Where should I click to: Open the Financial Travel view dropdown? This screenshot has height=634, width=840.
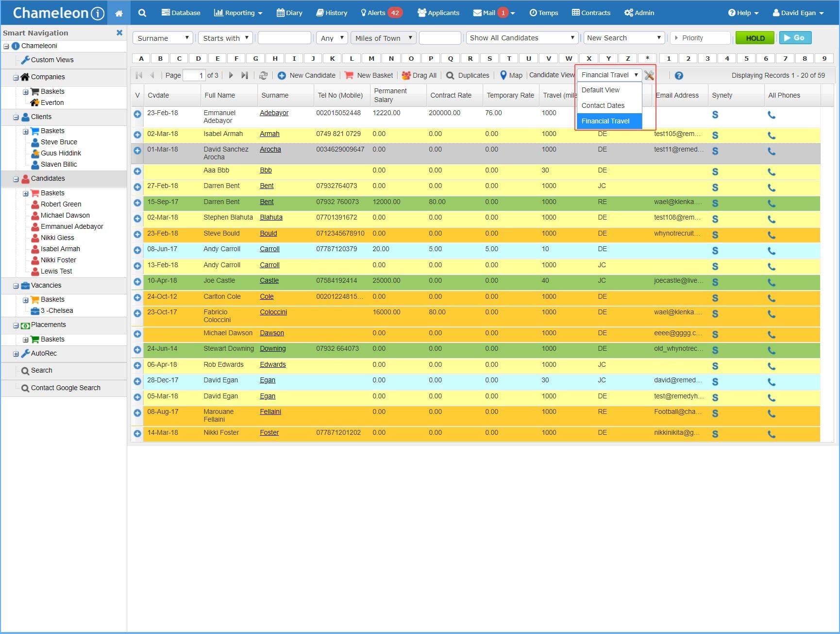[609, 75]
